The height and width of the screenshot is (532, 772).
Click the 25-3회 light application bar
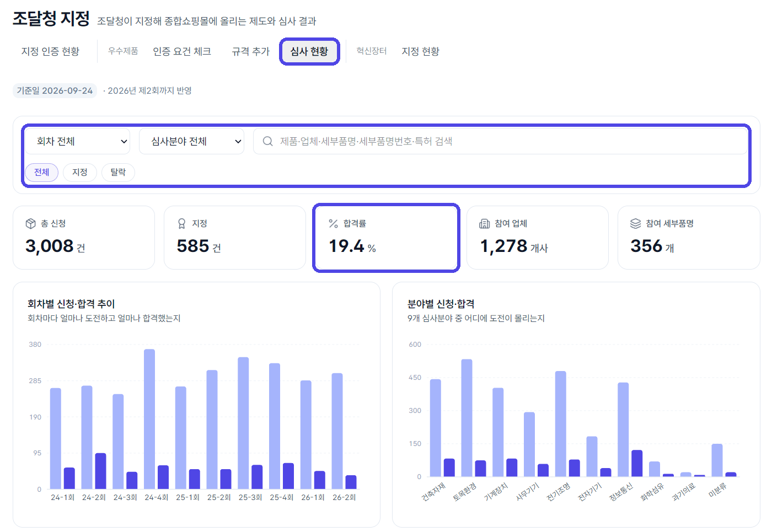pos(243,423)
